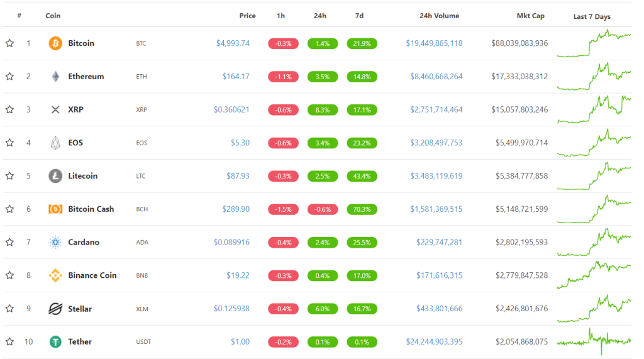Click the Litecoin logo icon
644x359 pixels.
(55, 176)
